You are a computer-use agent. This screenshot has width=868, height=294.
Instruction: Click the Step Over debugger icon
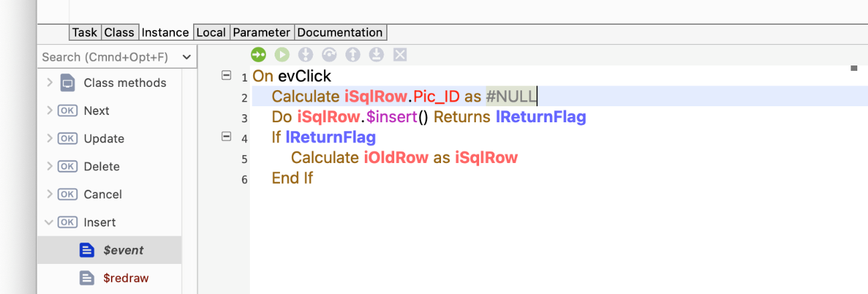click(x=329, y=55)
